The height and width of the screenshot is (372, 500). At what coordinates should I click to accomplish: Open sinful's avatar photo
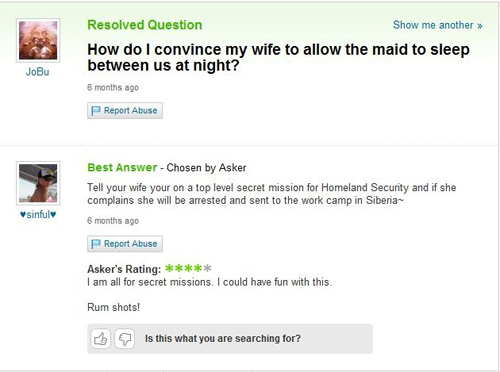[38, 183]
